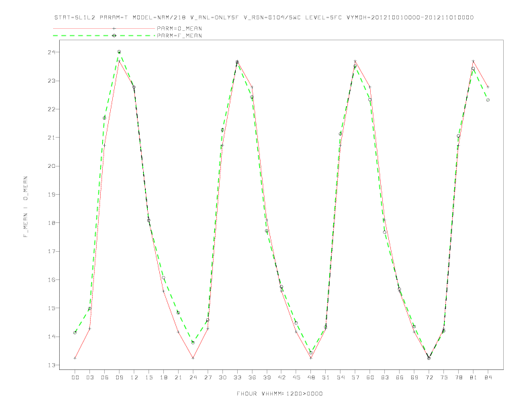The height and width of the screenshot is (411, 532).
Task: Click the green dashed line sample in legend
Action: pyautogui.click(x=104, y=36)
